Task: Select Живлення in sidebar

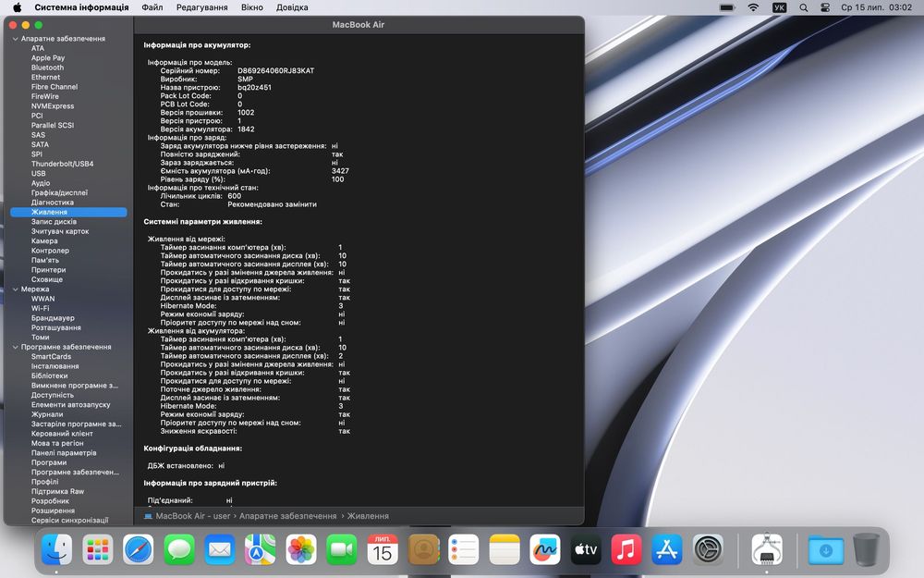Action: 68,213
